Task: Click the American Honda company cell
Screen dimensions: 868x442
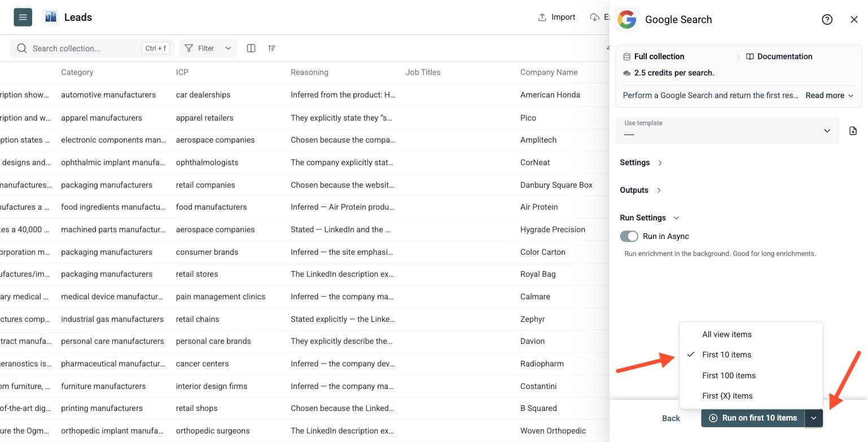Action: point(550,95)
